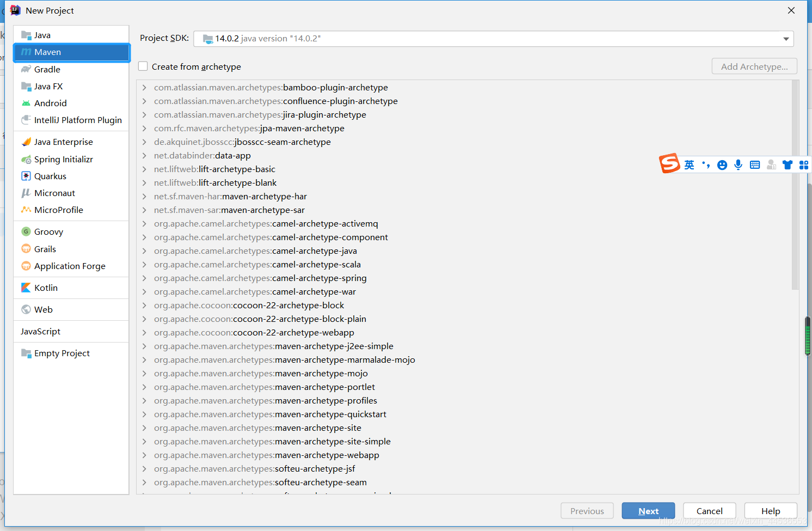Select softeu-archetype-seam row
812x531 pixels.
(x=464, y=482)
